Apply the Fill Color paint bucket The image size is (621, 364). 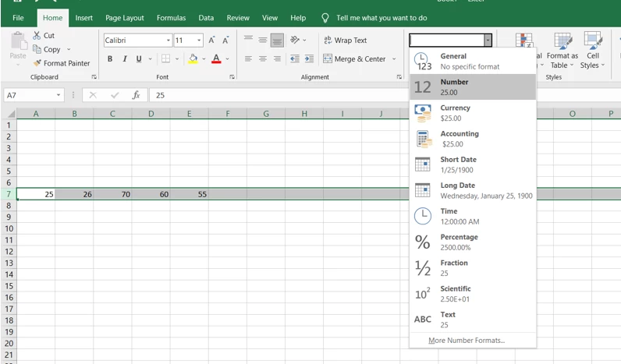tap(193, 58)
